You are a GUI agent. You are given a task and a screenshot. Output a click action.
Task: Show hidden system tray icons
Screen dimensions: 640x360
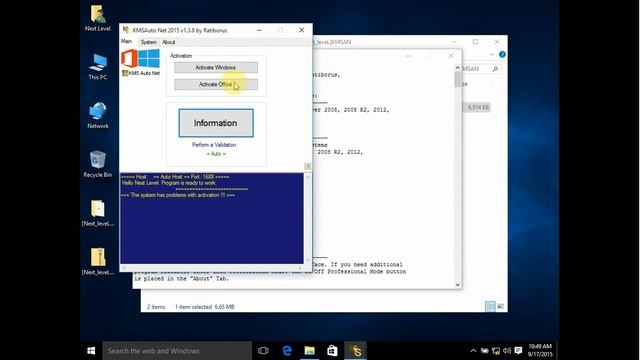473,351
